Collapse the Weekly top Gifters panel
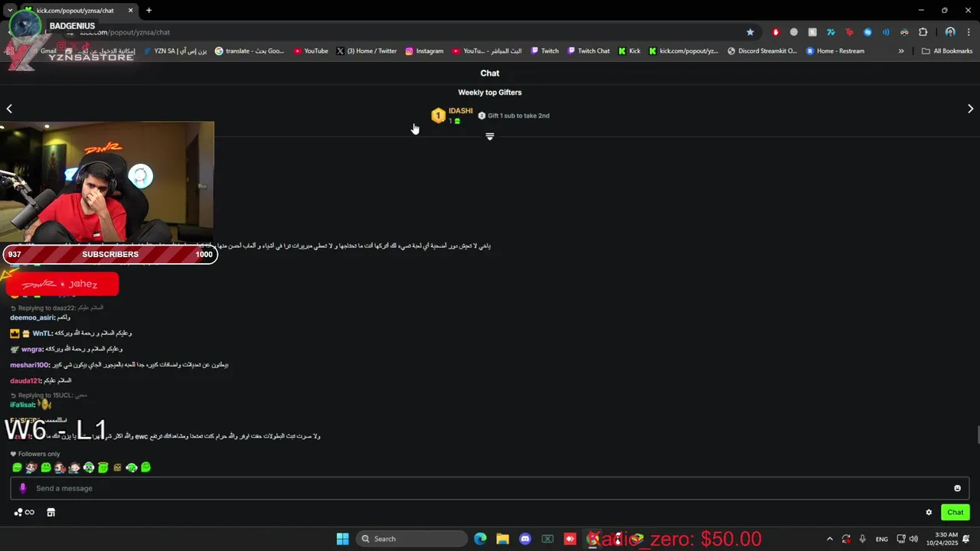 tap(490, 137)
